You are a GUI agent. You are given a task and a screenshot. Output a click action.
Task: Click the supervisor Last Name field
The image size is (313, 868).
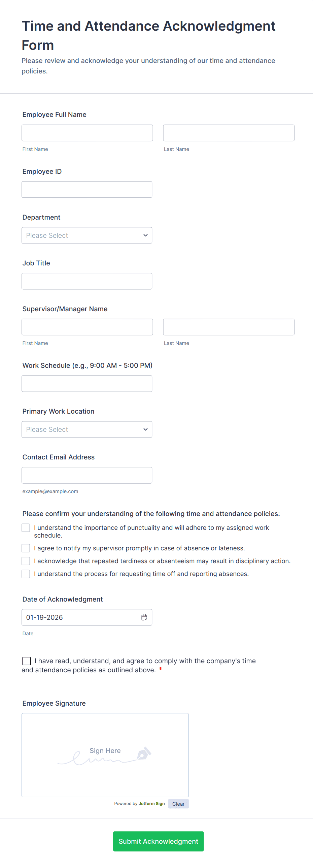point(229,327)
